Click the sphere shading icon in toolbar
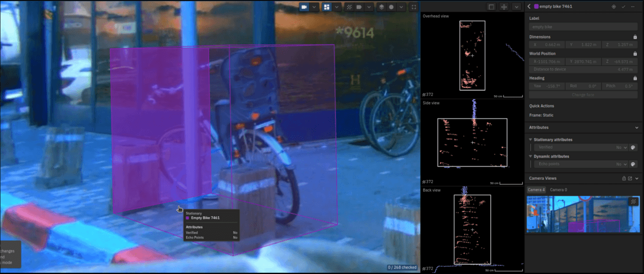 pyautogui.click(x=391, y=7)
